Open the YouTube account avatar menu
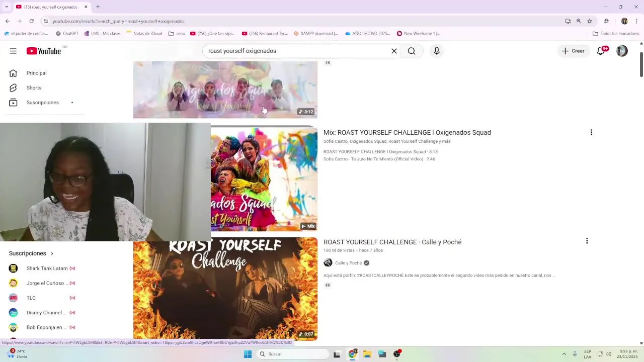The height and width of the screenshot is (362, 644). [x=622, y=51]
